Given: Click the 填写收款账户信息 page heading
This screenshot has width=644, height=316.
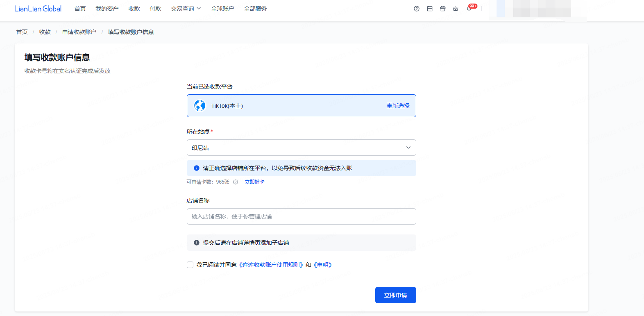Looking at the screenshot, I should (57, 57).
